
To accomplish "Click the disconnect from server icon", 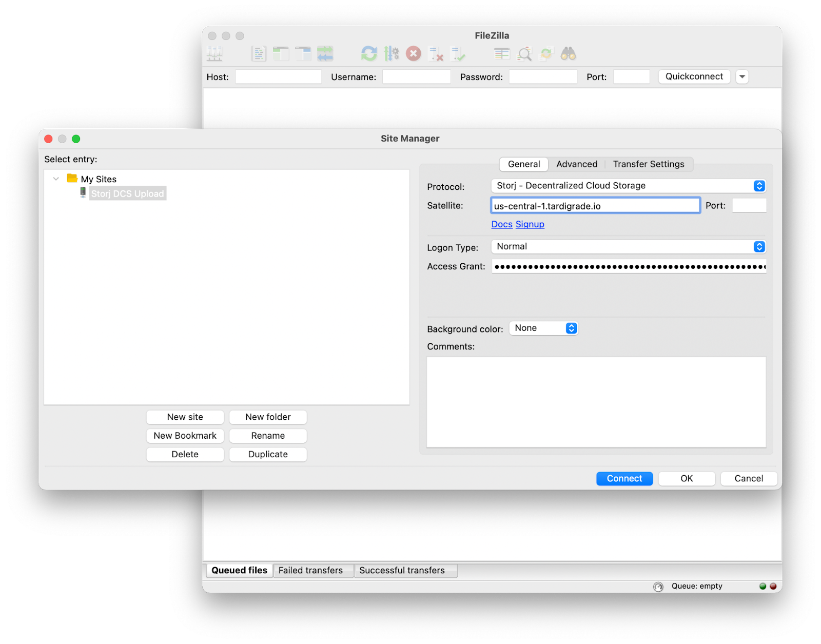I will (x=436, y=53).
